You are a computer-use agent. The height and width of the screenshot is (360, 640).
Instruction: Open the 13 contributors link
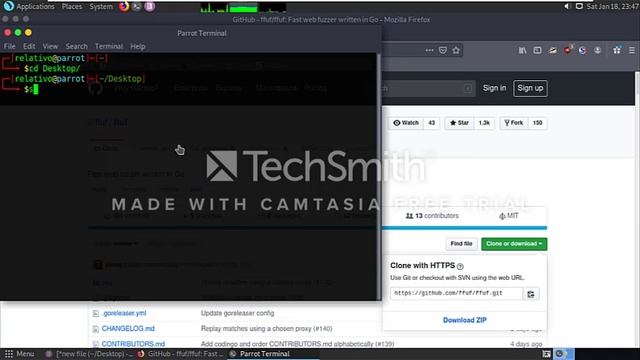click(x=432, y=216)
